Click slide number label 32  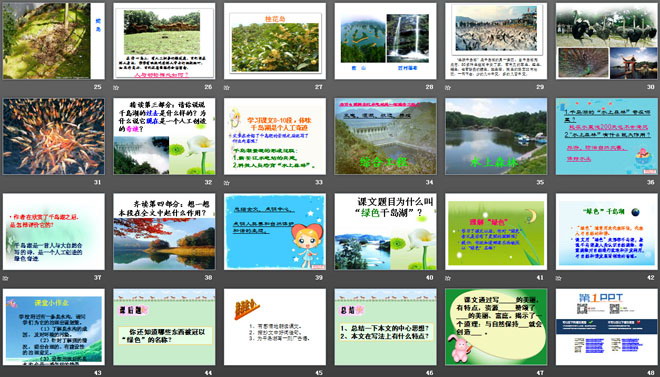208,183
